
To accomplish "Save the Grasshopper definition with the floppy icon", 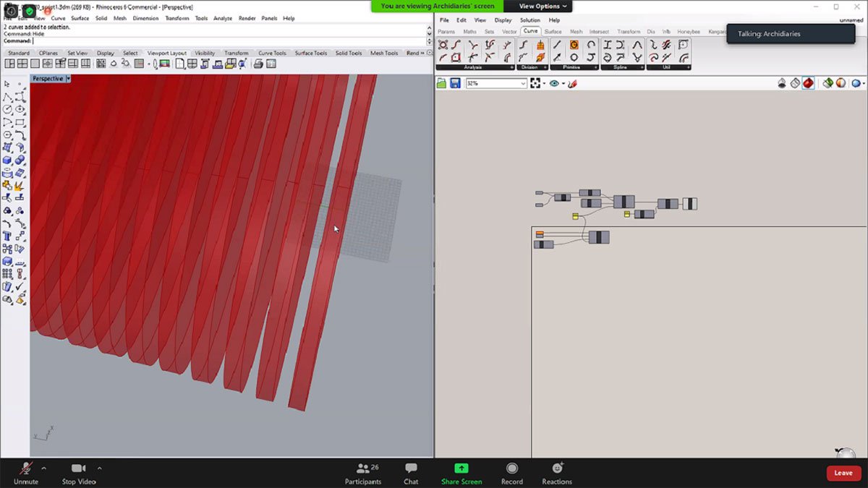I will (454, 83).
